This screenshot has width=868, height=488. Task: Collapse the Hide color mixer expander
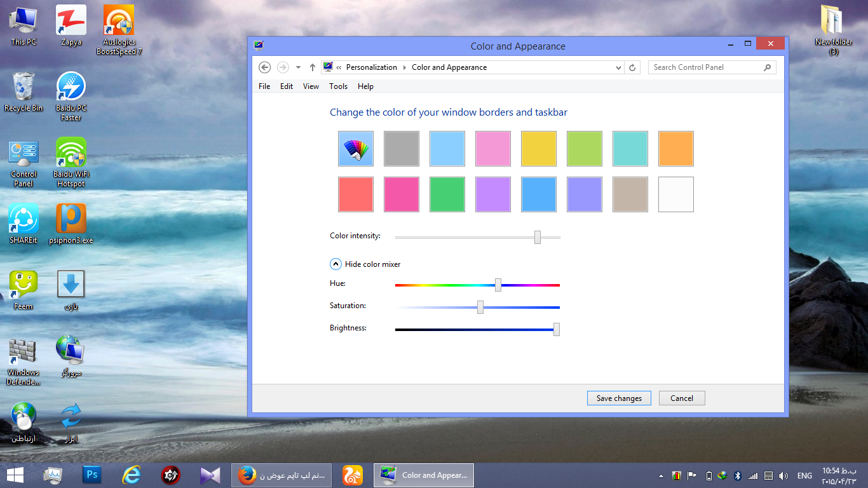336,264
